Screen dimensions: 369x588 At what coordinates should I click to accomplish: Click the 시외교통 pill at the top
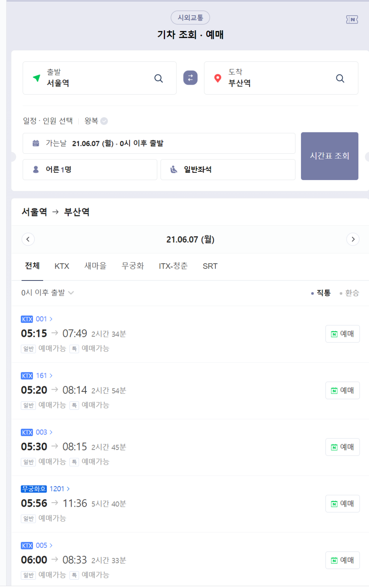[190, 18]
